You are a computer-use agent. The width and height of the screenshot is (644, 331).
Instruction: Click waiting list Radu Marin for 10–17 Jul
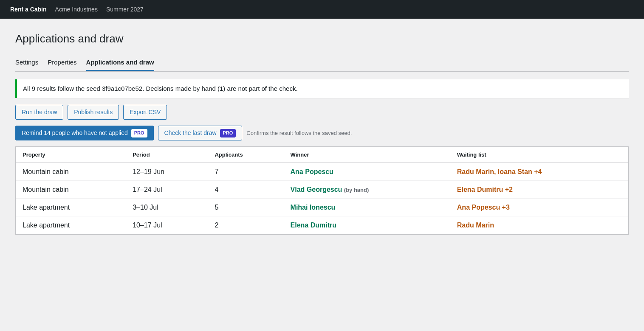[x=475, y=225]
